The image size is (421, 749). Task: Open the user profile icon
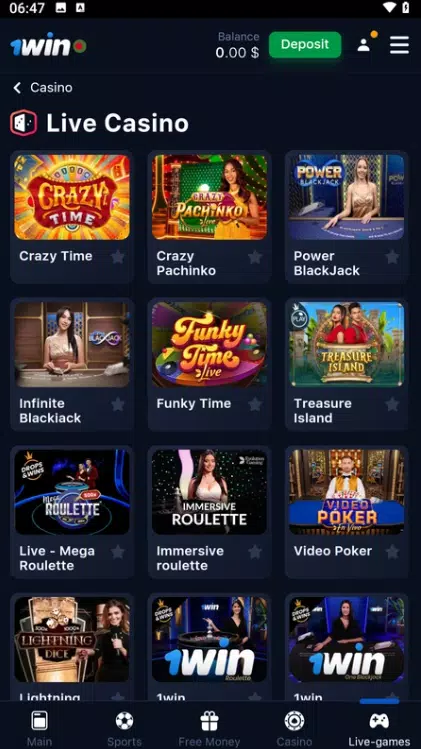[x=364, y=45]
